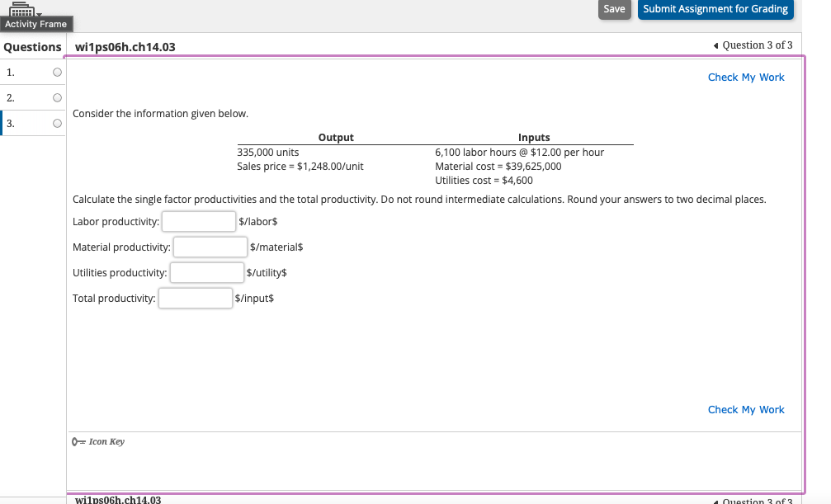Click inside the Labor productivity input box
The width and height of the screenshot is (831, 504).
[x=198, y=221]
